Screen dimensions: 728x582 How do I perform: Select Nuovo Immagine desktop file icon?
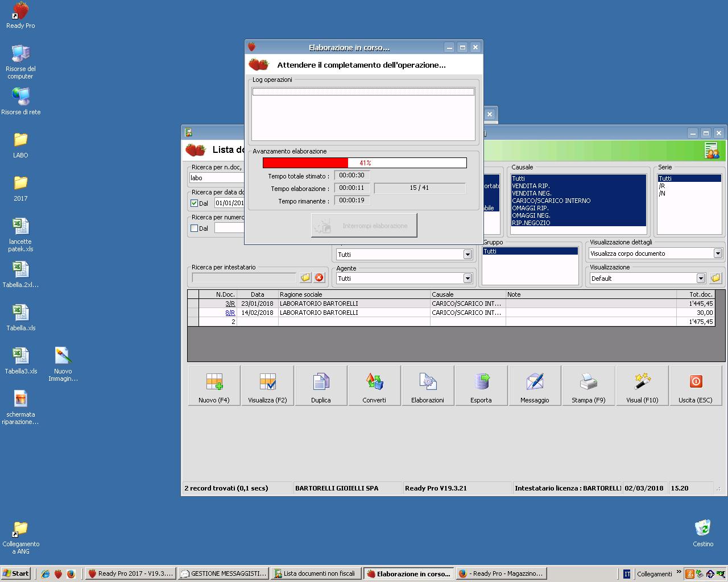[63, 364]
